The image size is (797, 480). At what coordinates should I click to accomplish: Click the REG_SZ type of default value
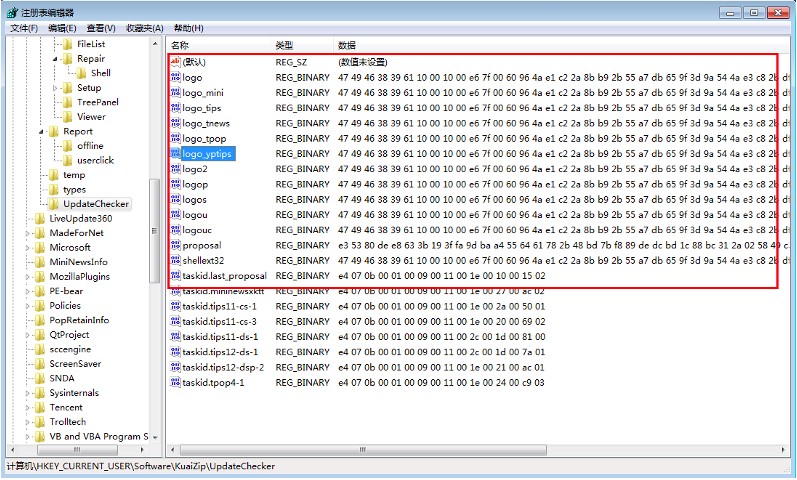[291, 62]
